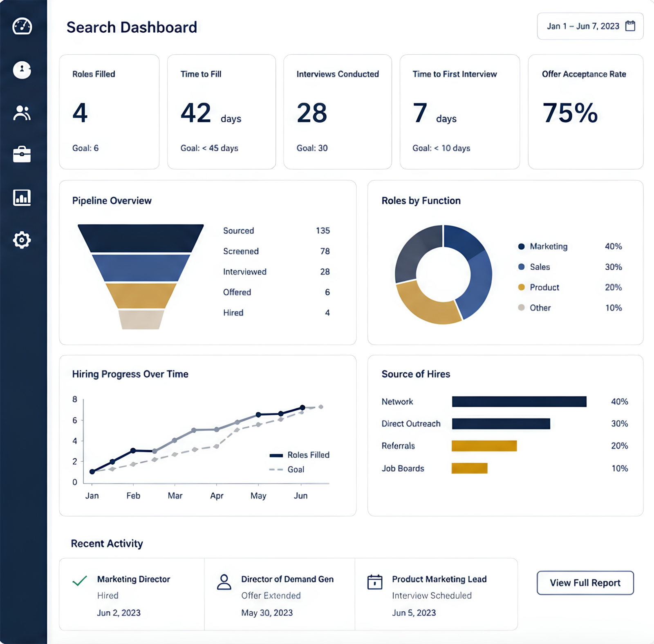This screenshot has height=644, width=654.
Task: Click the Marketing 40% value
Action: 614,246
